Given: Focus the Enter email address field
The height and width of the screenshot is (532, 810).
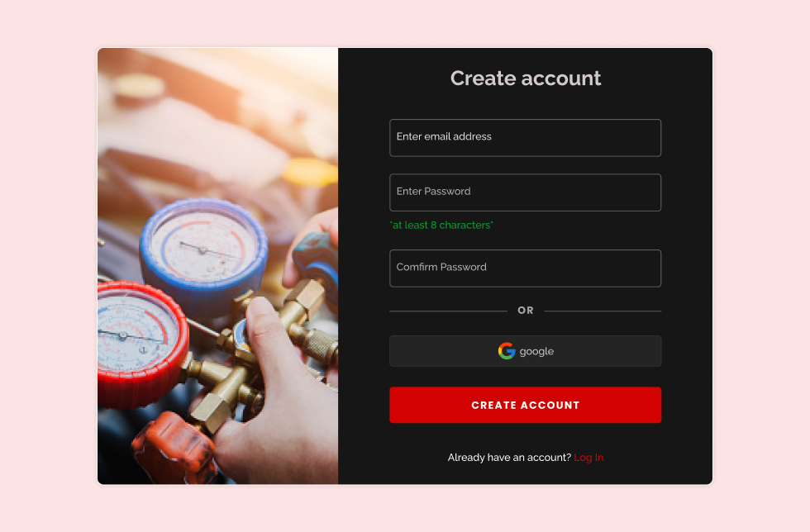Looking at the screenshot, I should (525, 138).
